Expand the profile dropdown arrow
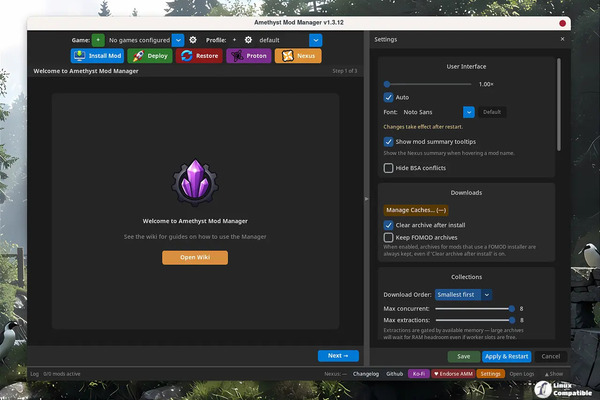Viewport: 600px width, 400px height. 316,40
